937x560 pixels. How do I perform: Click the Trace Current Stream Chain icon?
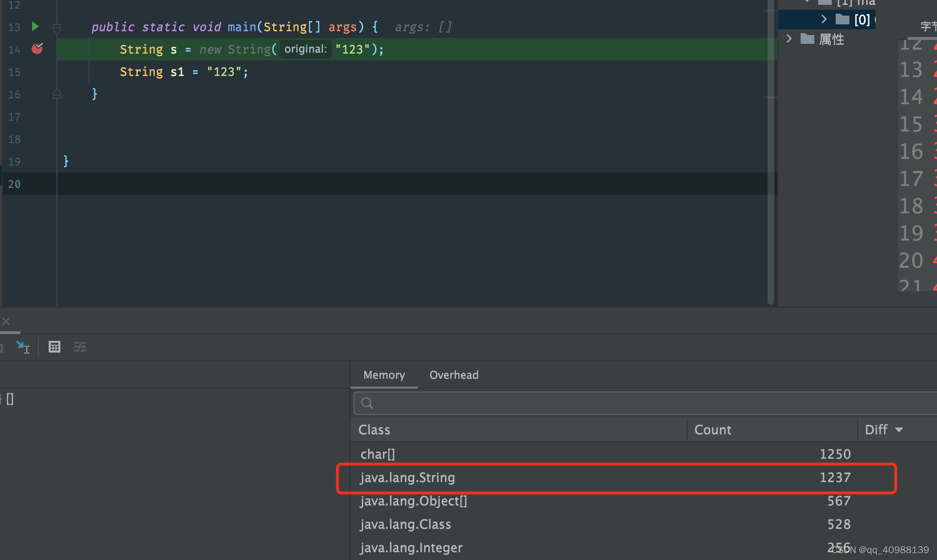click(80, 347)
